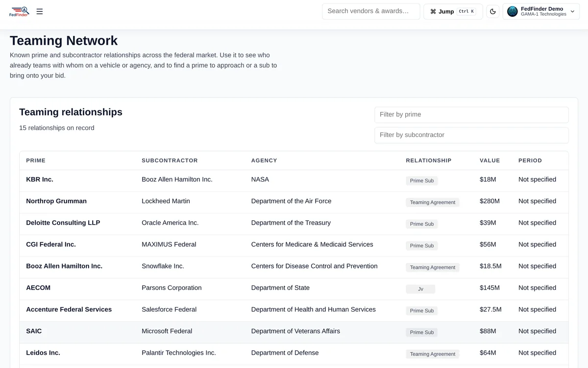Click Centers for Medicare & Medicaid Services
This screenshot has width=588, height=368.
coord(312,244)
